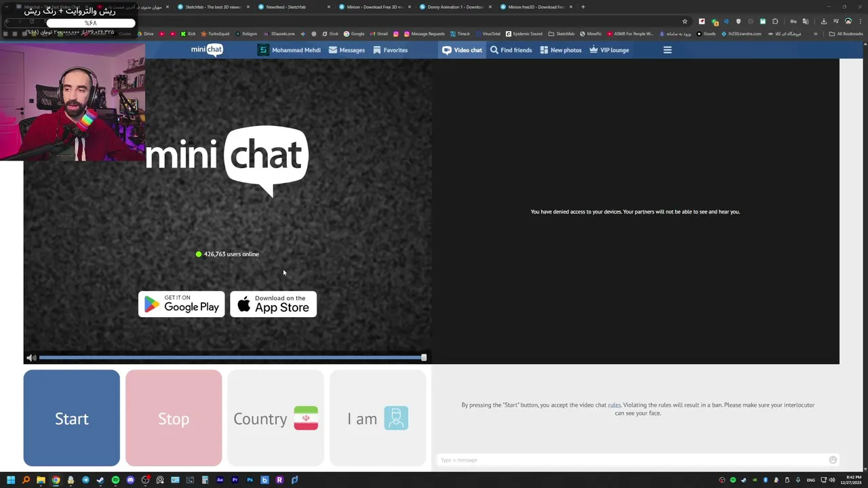
Task: Open the Google Play download badge
Action: (182, 304)
